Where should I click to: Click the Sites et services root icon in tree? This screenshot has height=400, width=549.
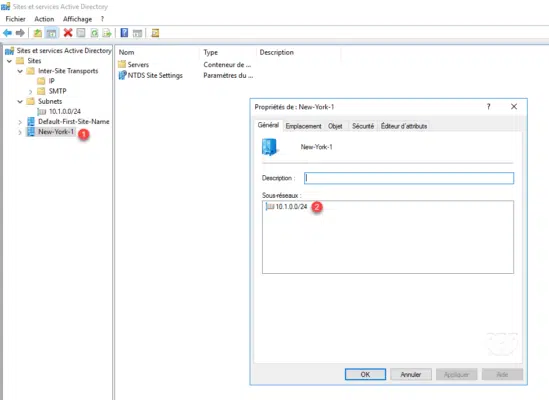coord(9,51)
